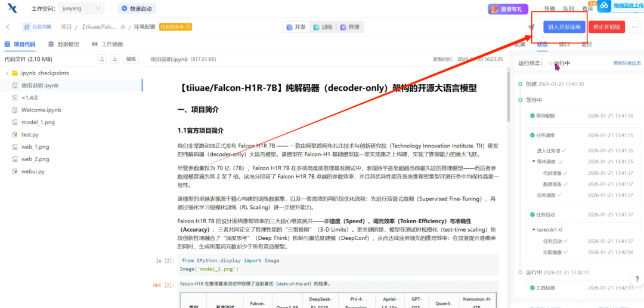This screenshot has width=644, height=308.
Task: Click the tiiuae/Falc... breadcrumb link
Action: [99, 27]
